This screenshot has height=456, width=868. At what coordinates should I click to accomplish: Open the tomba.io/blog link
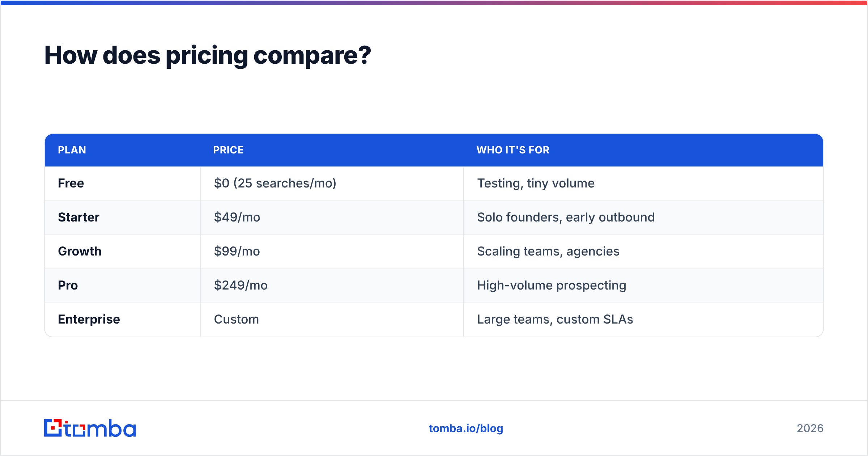coord(466,428)
